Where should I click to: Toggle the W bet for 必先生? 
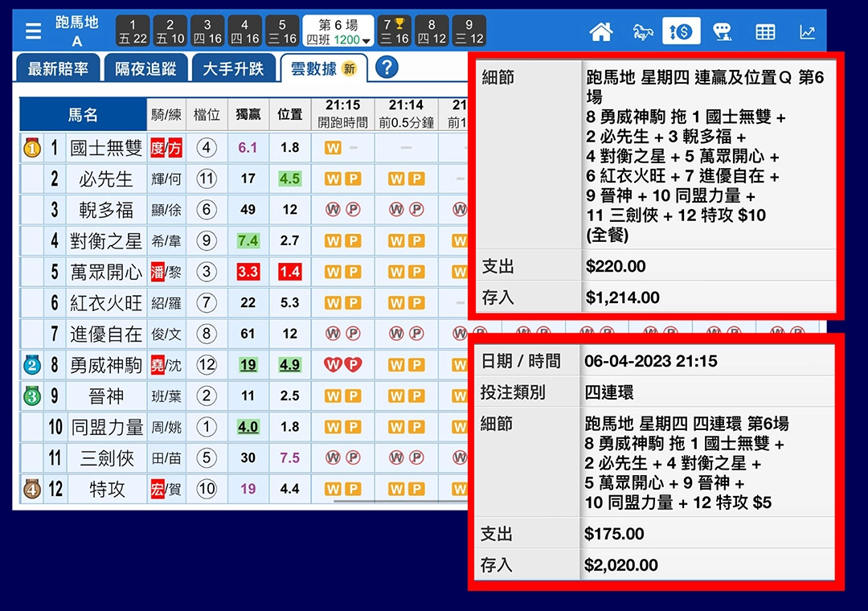tap(332, 179)
